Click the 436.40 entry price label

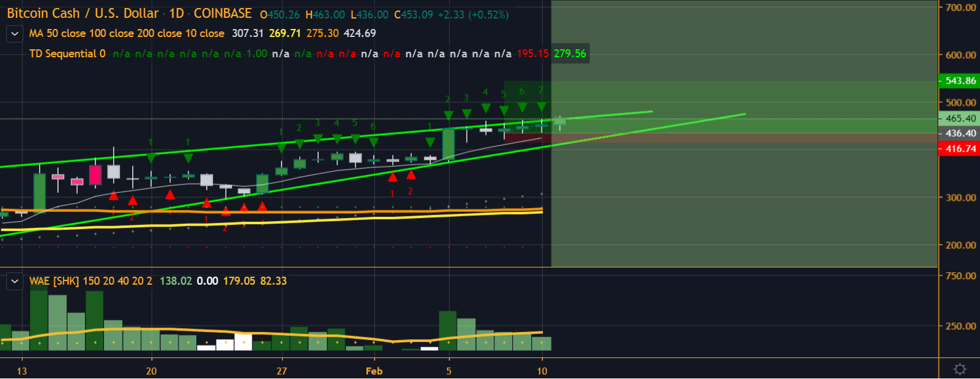959,133
